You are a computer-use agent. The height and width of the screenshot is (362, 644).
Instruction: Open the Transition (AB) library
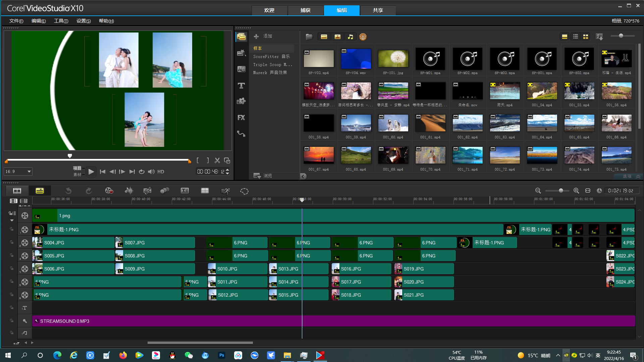241,69
